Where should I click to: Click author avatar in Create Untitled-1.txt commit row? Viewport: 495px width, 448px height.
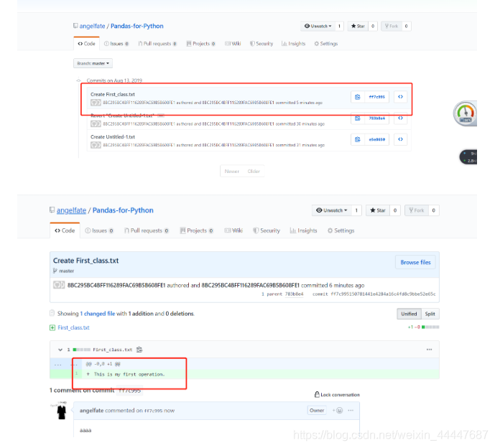coord(96,145)
